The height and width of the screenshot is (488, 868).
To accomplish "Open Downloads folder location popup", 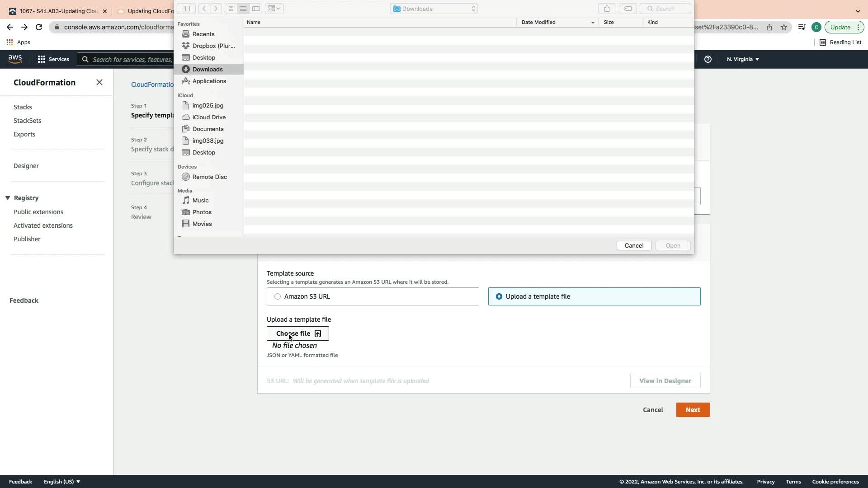I will (434, 9).
